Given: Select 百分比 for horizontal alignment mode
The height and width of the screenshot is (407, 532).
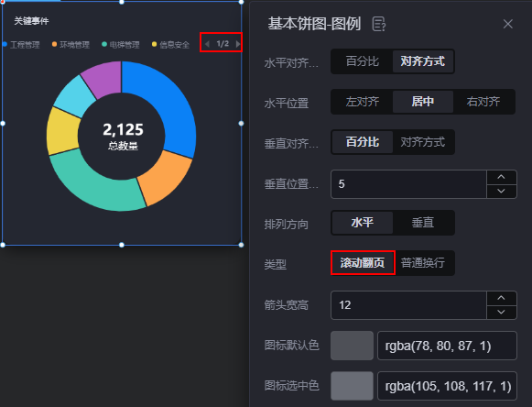Looking at the screenshot, I should (x=362, y=61).
